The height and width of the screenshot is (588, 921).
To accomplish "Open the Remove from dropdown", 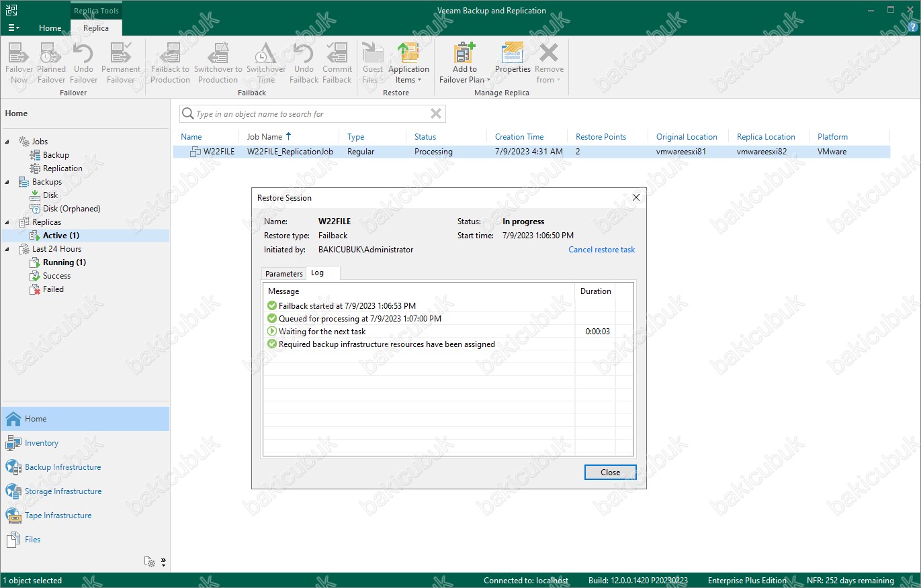I will click(549, 63).
